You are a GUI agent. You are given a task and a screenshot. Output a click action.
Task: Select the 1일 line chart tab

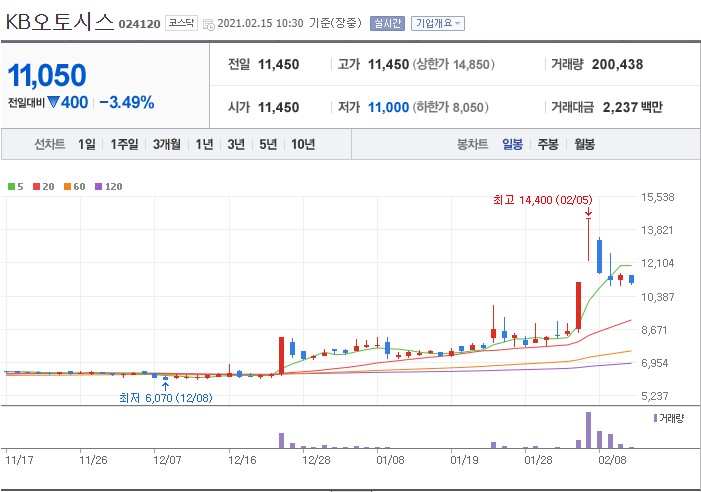[87, 144]
